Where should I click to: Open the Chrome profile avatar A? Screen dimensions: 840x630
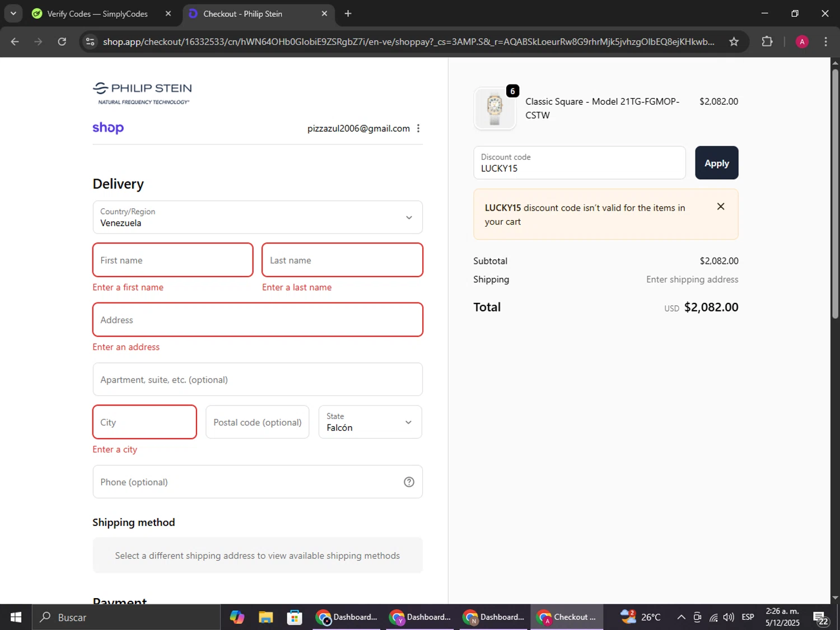[x=802, y=41]
